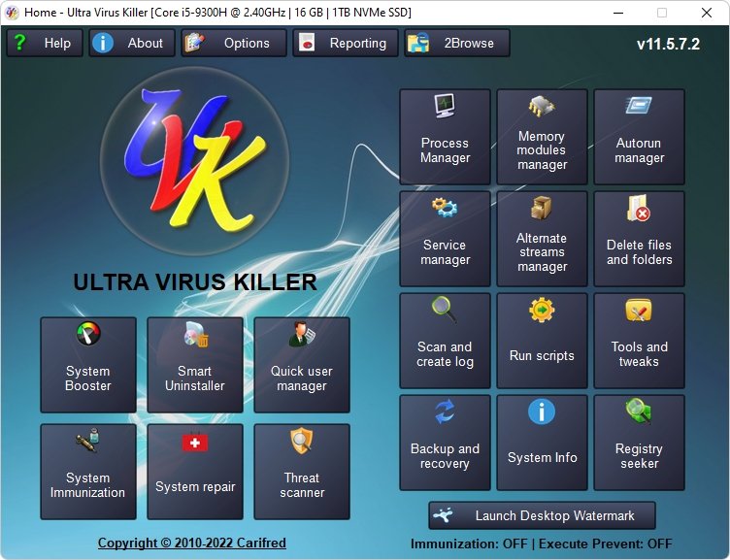
Task: Click the 2Browse folder icon
Action: (418, 43)
